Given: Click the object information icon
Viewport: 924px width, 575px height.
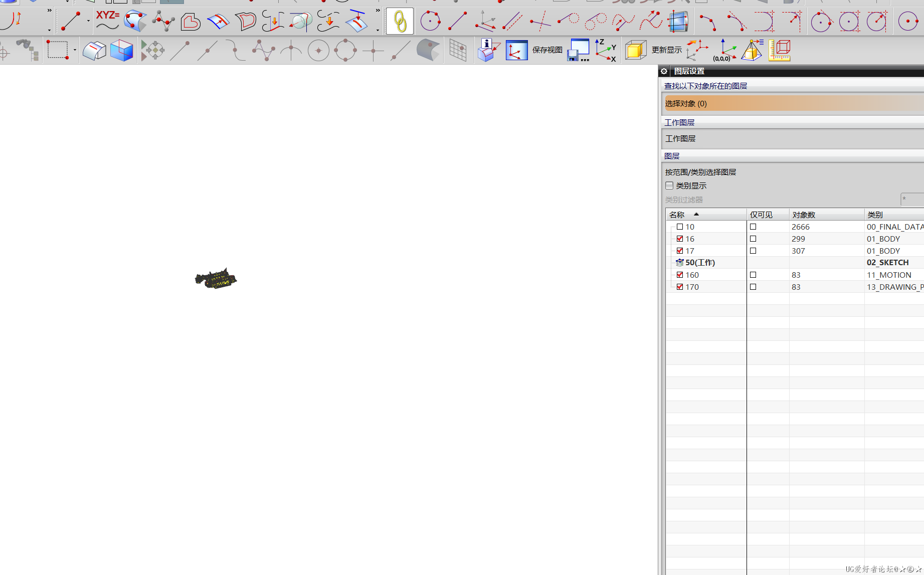Looking at the screenshot, I should point(488,50).
